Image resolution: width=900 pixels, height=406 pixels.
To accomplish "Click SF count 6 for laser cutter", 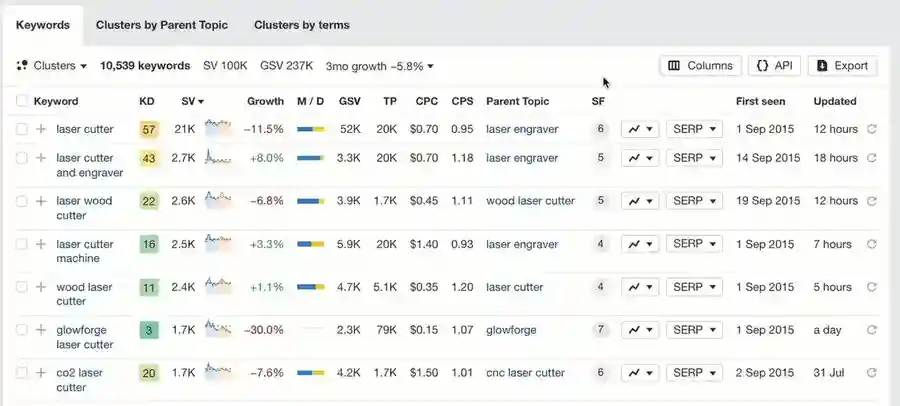I will (600, 129).
